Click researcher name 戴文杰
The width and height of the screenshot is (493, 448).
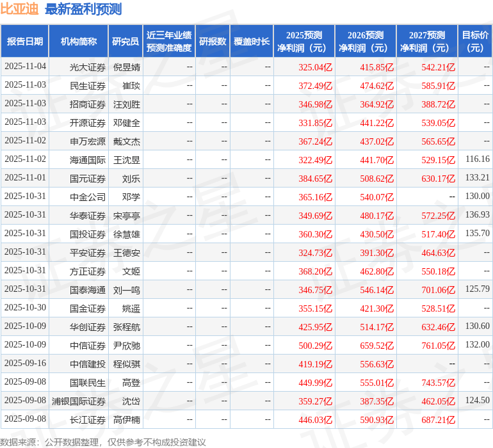127,141
